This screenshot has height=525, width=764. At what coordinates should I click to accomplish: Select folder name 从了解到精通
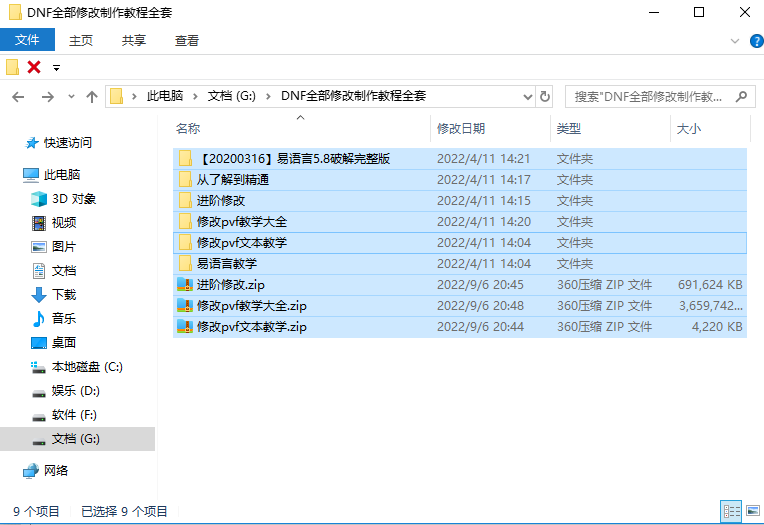(233, 180)
